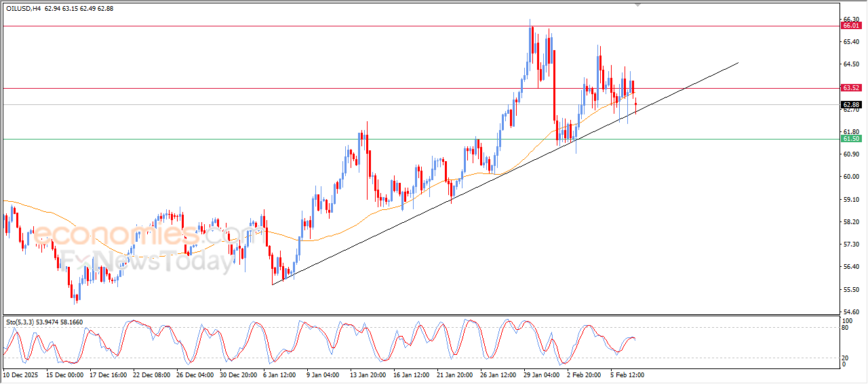Select the red 66.01 price level tag
The image size is (868, 384).
tap(851, 26)
